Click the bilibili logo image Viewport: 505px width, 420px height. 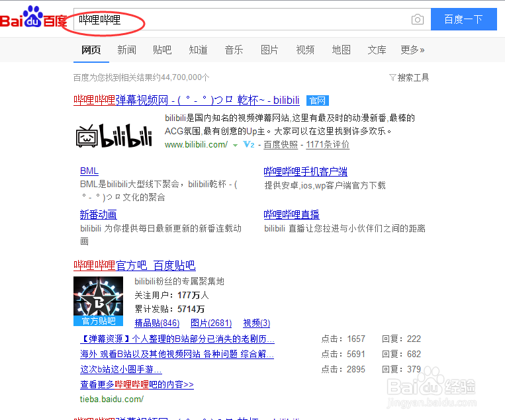[114, 136]
